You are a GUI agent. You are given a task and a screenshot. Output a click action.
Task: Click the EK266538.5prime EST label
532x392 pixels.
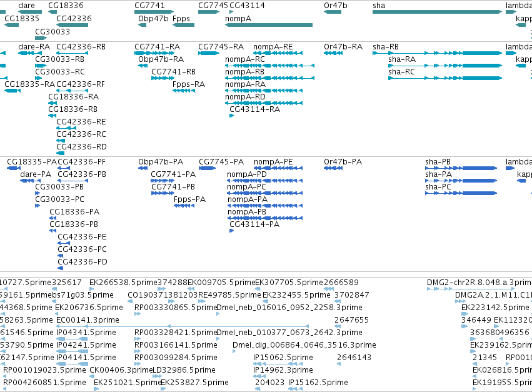(124, 283)
